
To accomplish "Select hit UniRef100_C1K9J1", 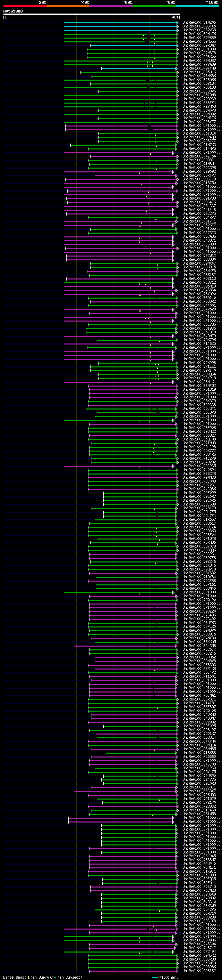I will pyautogui.click(x=199, y=871).
